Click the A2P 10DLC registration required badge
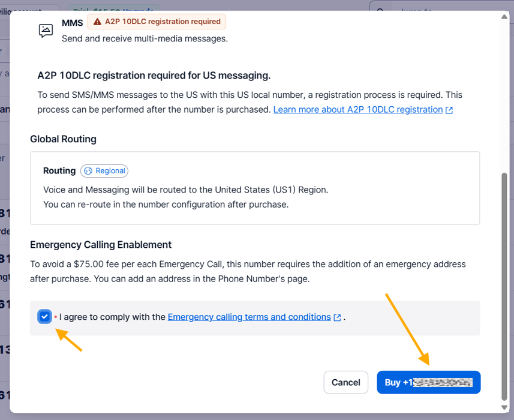This screenshot has height=420, width=514. pyautogui.click(x=157, y=22)
